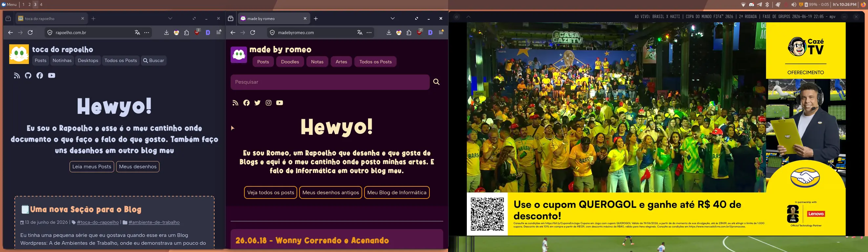Click Veja todos os posts button
Screen dimensions: 868x252
[271, 193]
